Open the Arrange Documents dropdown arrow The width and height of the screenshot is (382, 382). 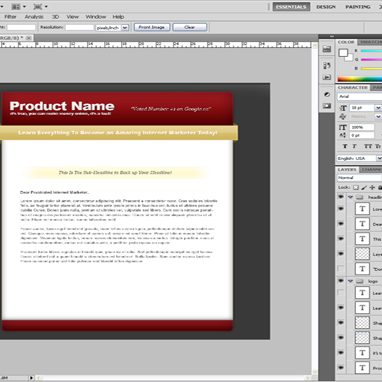coord(24,6)
